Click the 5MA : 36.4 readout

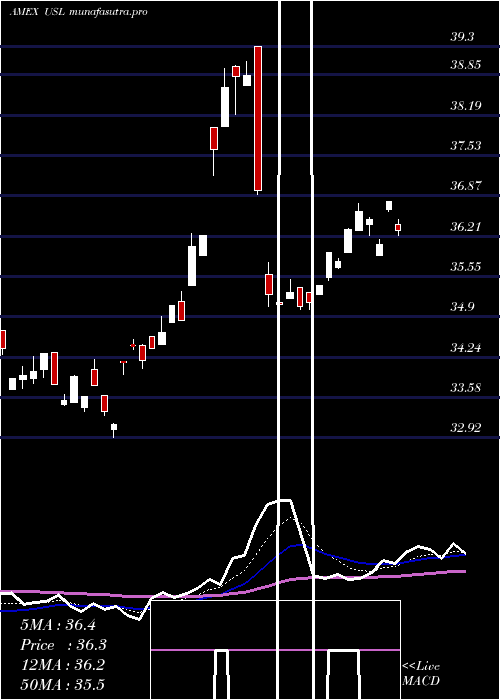58,625
